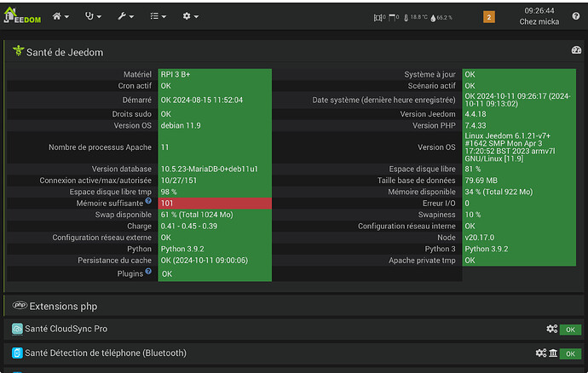Click the 10.5.23-MariaDB database version

tap(210, 169)
